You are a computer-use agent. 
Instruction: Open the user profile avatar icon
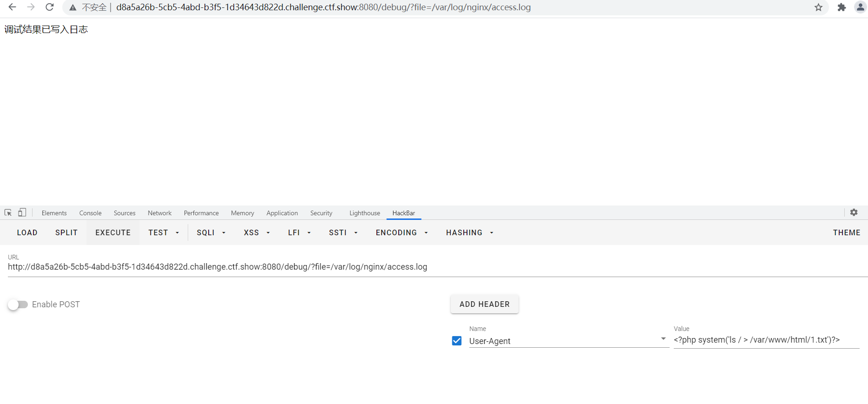(x=861, y=7)
